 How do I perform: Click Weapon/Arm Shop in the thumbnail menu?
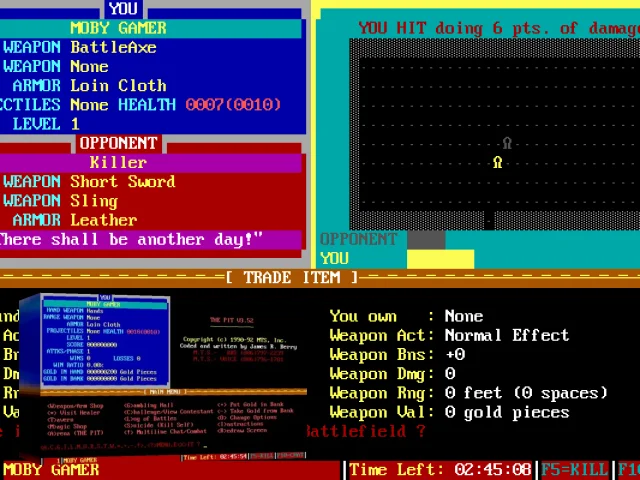click(76, 406)
